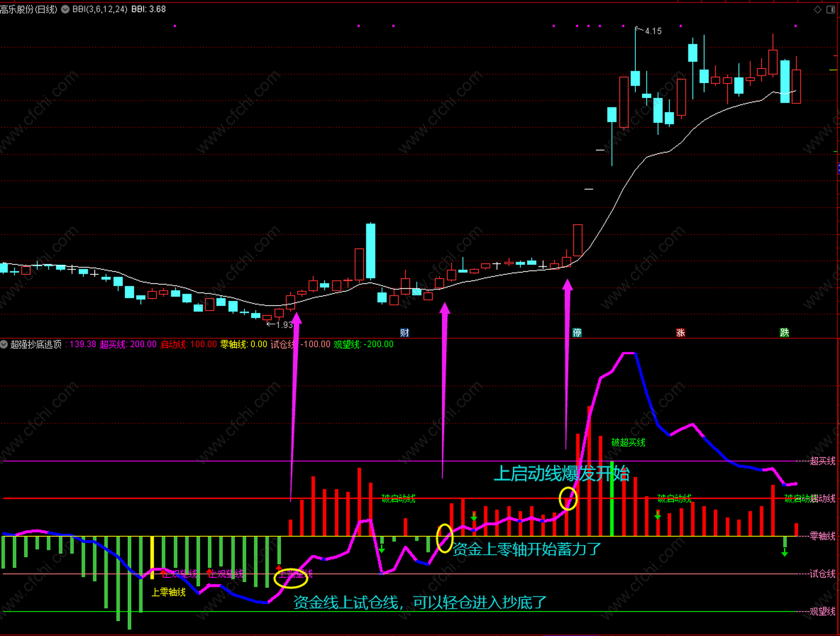The width and height of the screenshot is (840, 636).
Task: Click the yellow 上零轴线 signal label
Action: pos(168,592)
